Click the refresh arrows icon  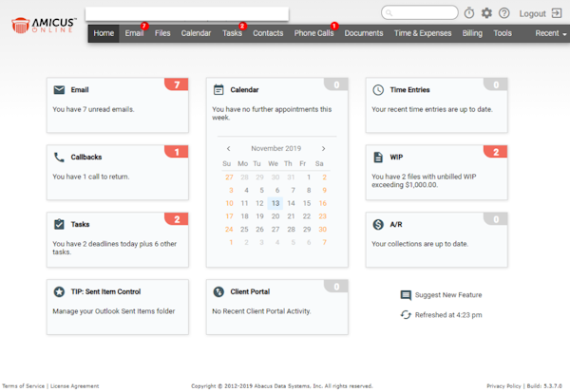click(406, 314)
